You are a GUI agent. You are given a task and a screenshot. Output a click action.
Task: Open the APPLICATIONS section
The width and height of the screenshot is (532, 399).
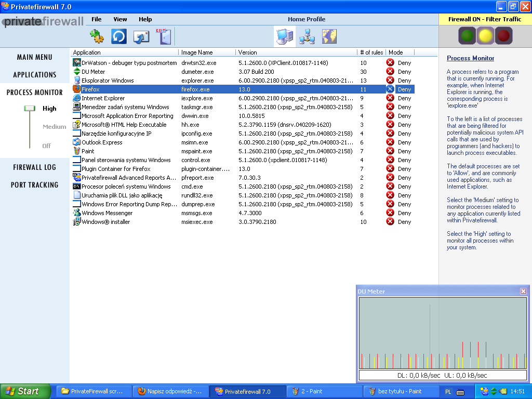[35, 75]
